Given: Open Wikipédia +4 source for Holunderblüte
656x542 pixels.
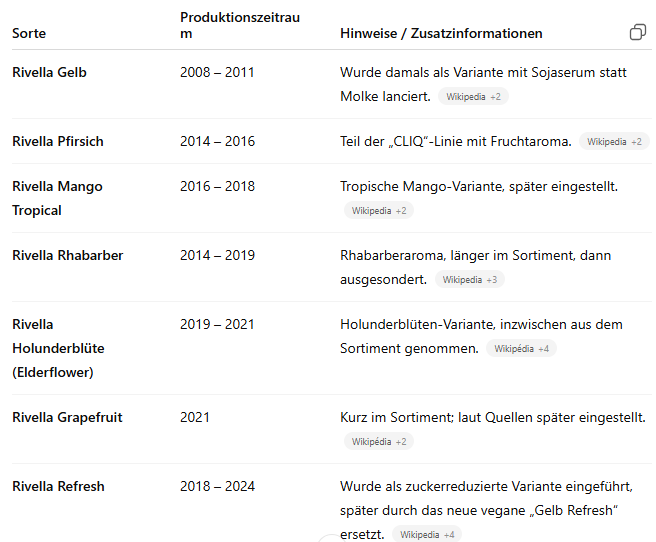Looking at the screenshot, I should [x=521, y=349].
